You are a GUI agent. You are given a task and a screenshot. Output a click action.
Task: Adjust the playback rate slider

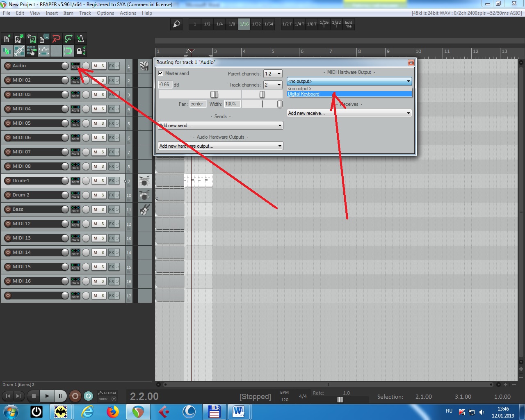click(340, 399)
